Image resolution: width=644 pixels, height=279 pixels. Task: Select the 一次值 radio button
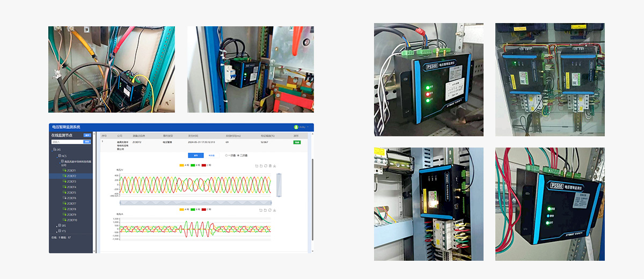(226, 155)
